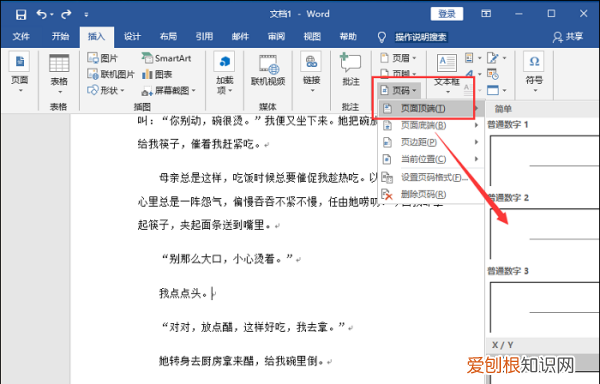Select 页面底端(B) menu item
Image resolution: width=600 pixels, height=384 pixels.
(431, 125)
